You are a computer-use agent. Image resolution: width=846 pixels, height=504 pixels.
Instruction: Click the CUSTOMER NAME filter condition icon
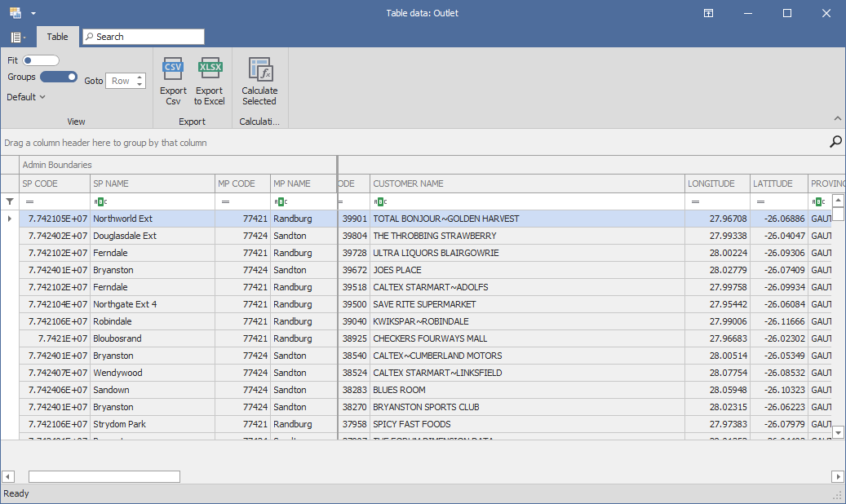[380, 201]
